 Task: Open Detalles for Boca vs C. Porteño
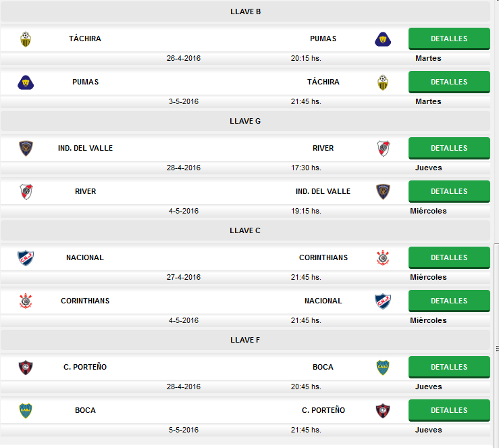point(449,410)
